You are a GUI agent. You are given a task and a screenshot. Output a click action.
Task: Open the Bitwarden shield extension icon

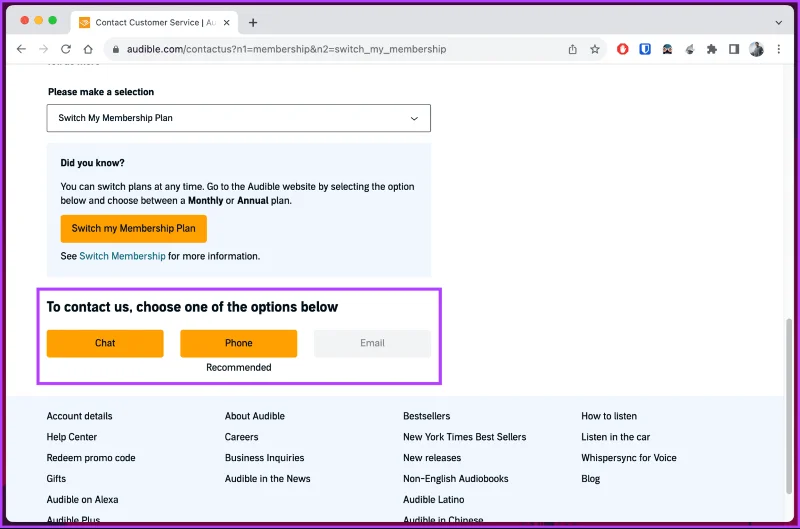tap(645, 49)
